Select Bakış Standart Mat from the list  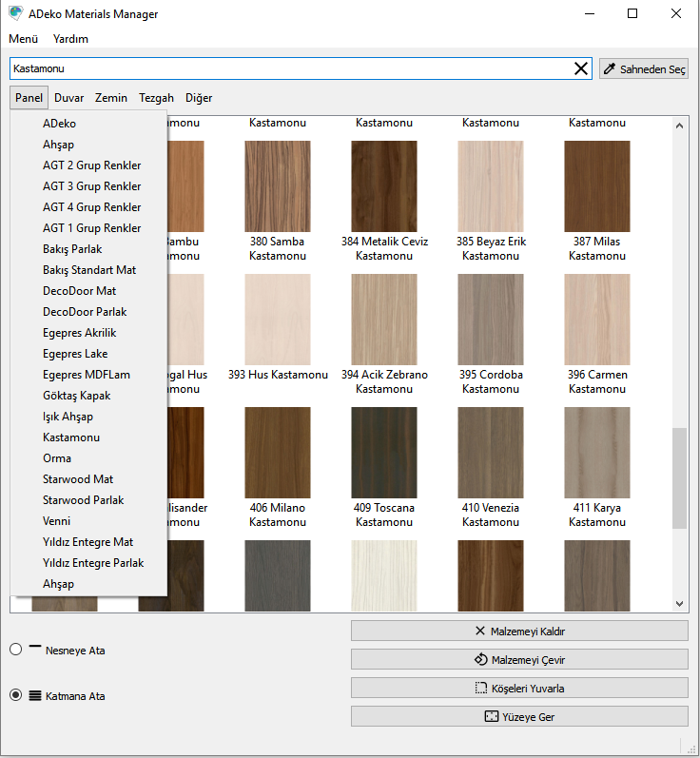tap(88, 270)
